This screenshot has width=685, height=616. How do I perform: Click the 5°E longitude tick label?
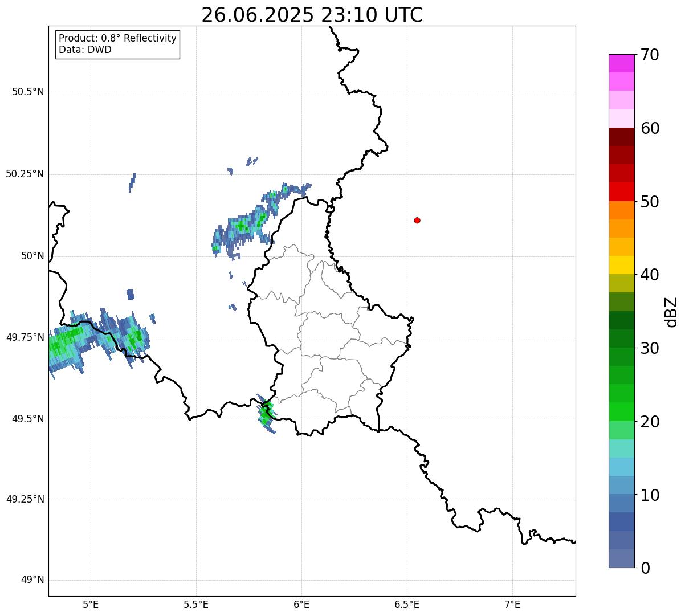(x=91, y=605)
